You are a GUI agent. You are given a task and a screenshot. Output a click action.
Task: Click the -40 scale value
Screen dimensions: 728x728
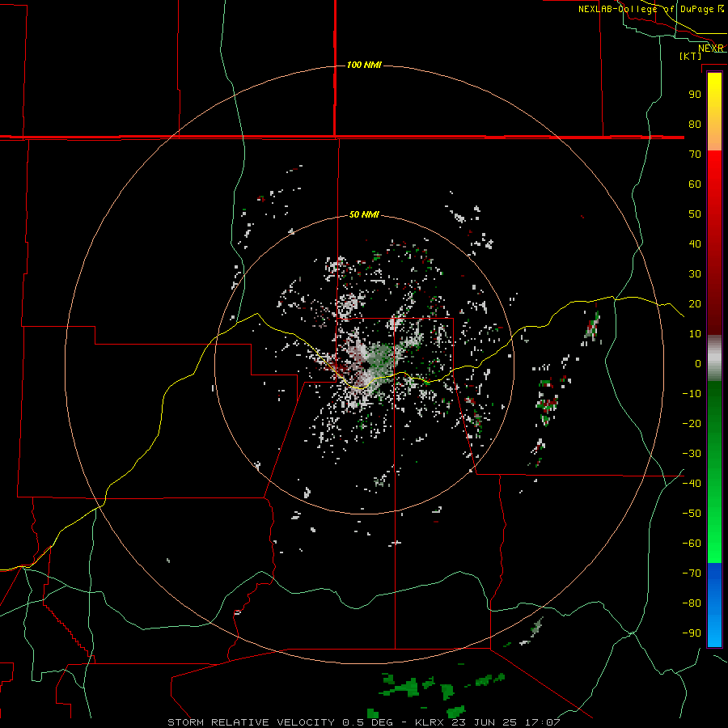(x=692, y=484)
